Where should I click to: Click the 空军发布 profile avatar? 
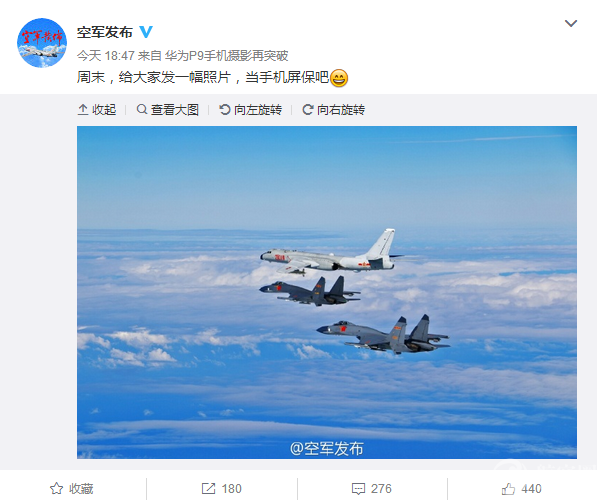click(42, 43)
